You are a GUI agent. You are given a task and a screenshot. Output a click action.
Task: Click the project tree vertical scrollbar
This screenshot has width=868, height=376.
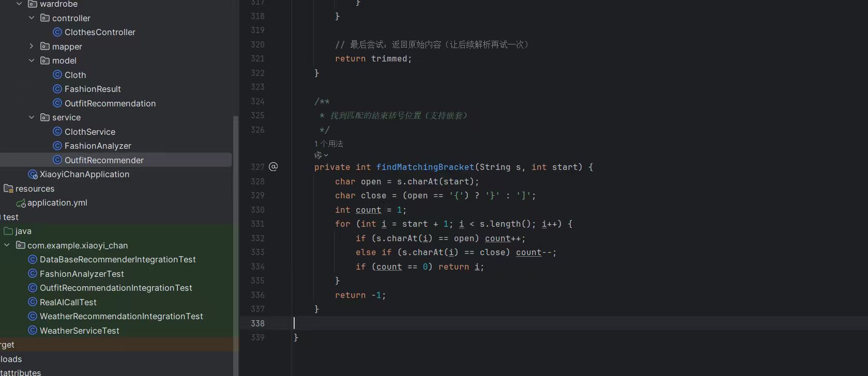click(x=236, y=245)
